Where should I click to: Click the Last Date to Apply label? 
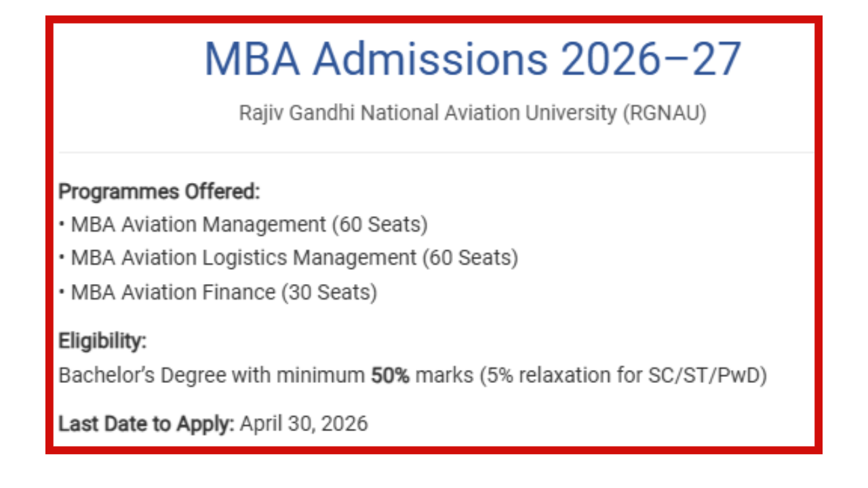146,424
